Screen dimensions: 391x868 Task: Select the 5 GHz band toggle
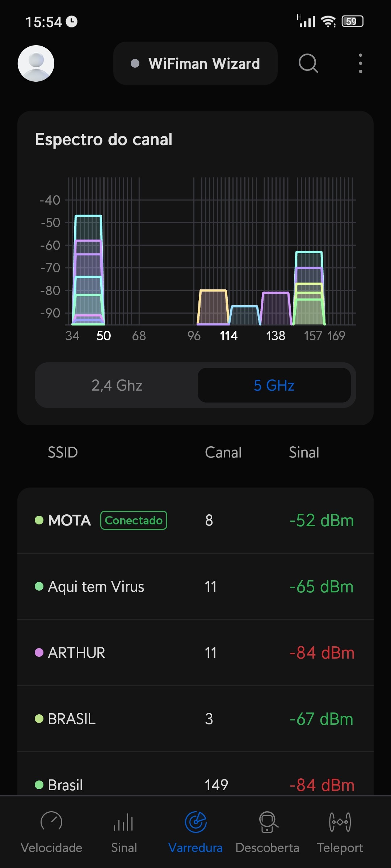274,386
